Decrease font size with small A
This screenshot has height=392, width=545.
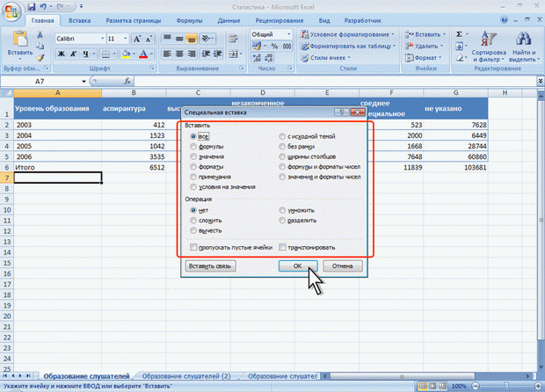tap(149, 39)
